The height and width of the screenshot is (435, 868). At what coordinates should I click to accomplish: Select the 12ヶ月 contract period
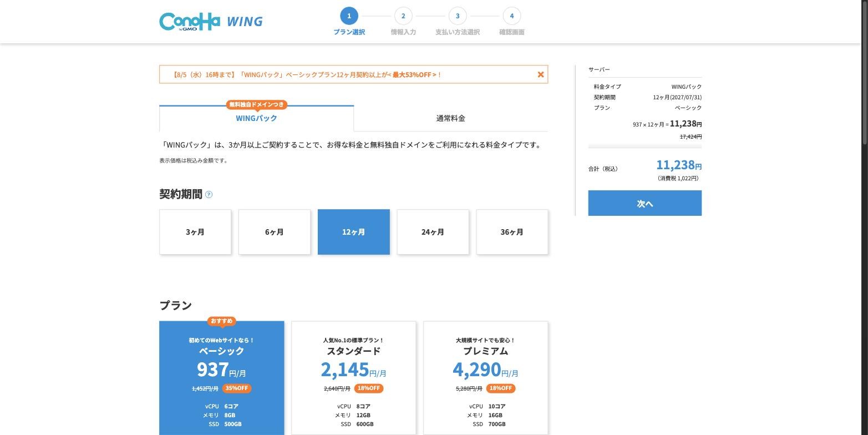point(354,232)
